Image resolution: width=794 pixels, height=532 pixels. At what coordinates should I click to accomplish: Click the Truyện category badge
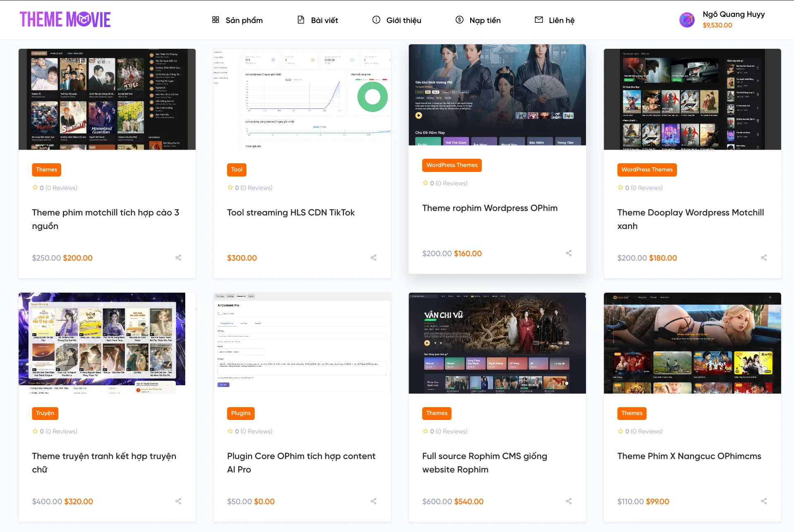coord(45,413)
